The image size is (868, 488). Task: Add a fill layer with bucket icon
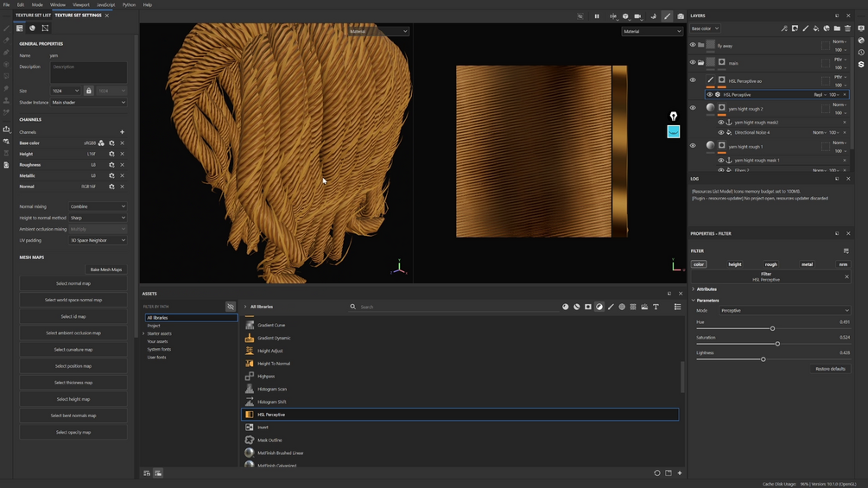816,29
